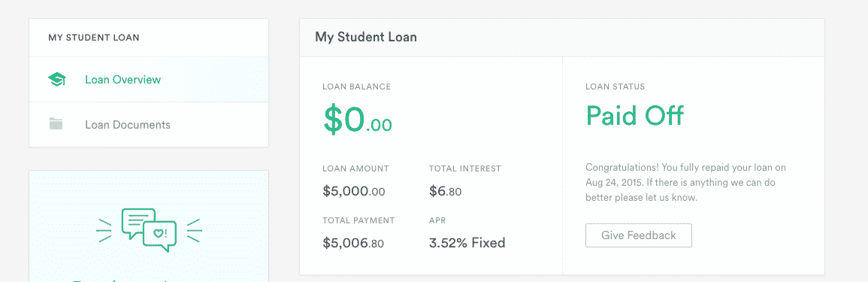Click the LOAN BALANCE label
Screen dimensions: 868x282
(356, 87)
